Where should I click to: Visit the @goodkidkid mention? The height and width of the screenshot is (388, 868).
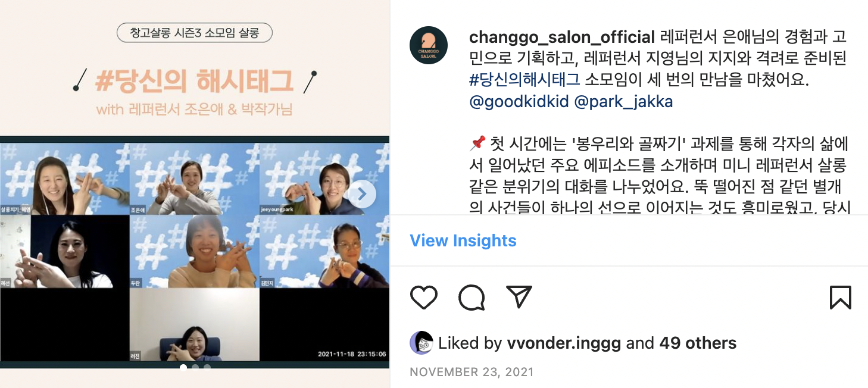(519, 102)
